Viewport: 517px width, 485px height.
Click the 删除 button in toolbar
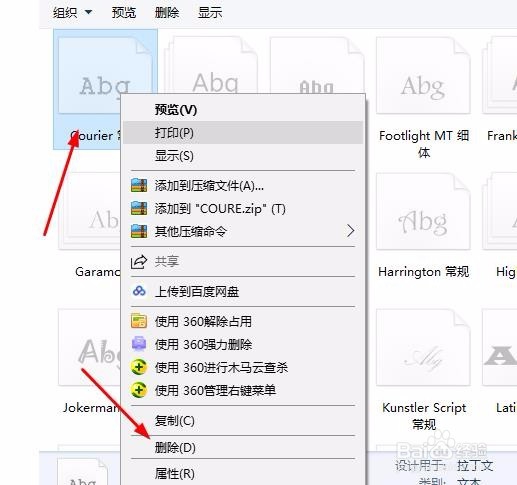pyautogui.click(x=167, y=13)
